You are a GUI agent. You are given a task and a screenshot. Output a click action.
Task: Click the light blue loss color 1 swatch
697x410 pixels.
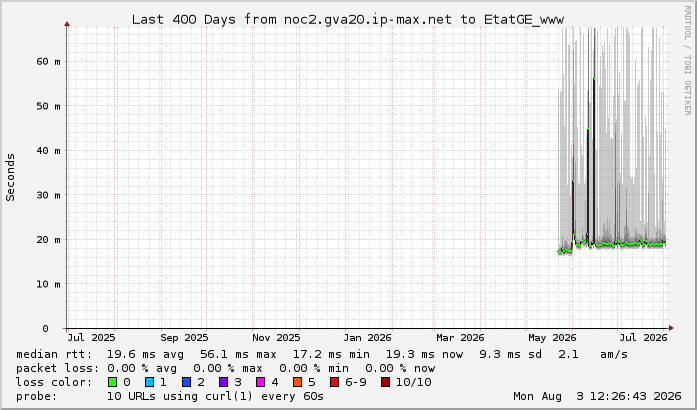[149, 382]
